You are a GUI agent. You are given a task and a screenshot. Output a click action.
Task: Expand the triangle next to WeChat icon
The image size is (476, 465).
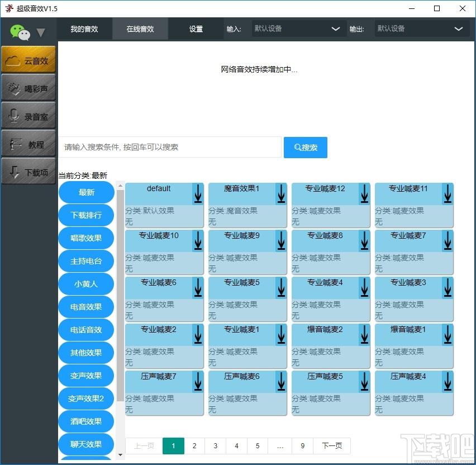click(x=41, y=32)
